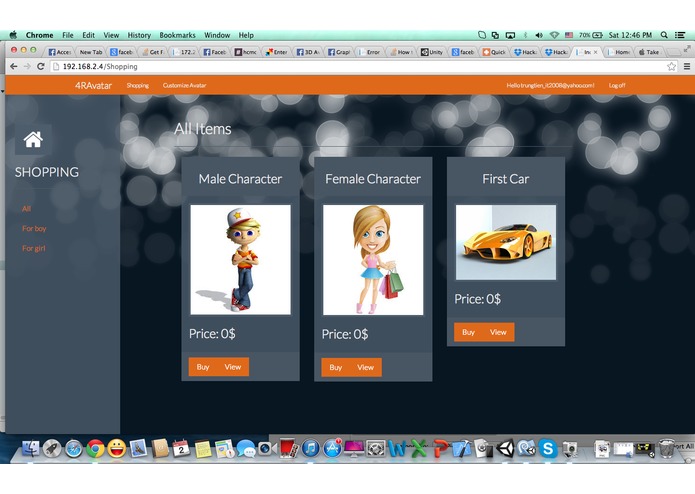Show All items in sidebar
The image size is (695, 494).
coord(27,209)
